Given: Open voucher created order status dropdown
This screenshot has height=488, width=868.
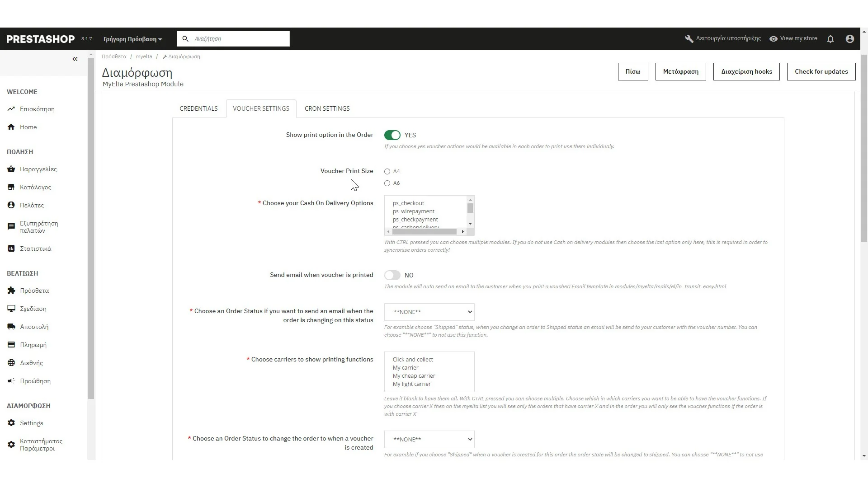Looking at the screenshot, I should [x=429, y=440].
